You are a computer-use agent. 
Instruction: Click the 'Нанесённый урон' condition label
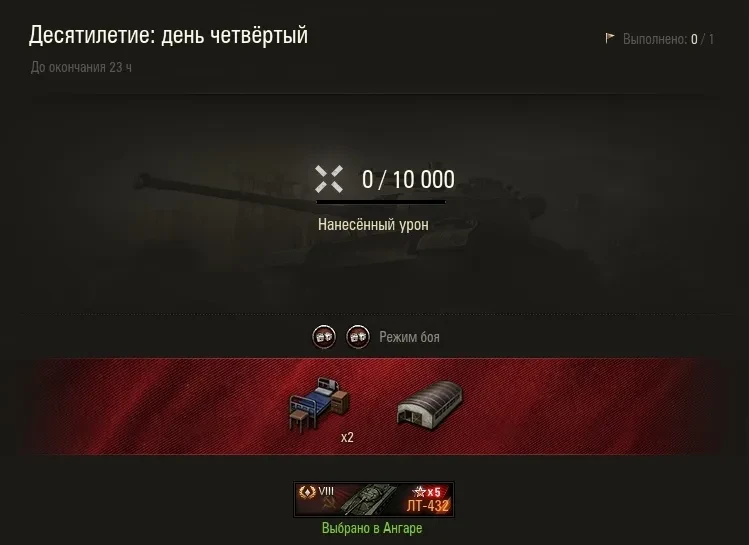(x=374, y=224)
